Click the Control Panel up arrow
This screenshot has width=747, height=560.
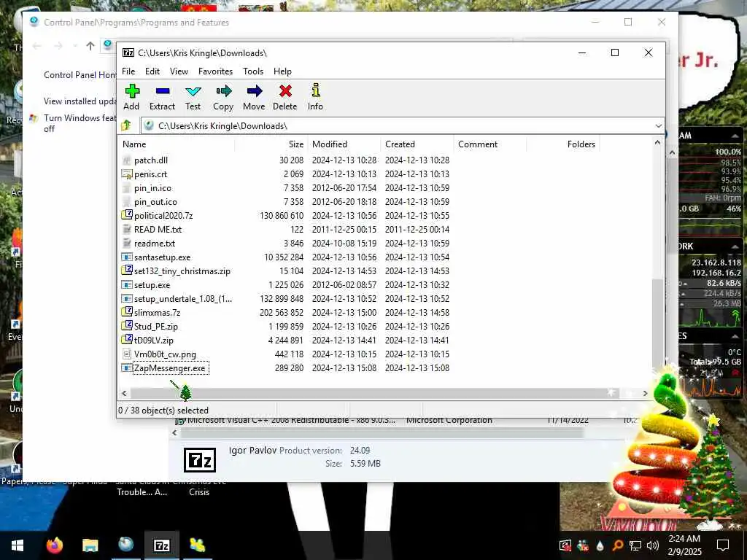[x=90, y=46]
